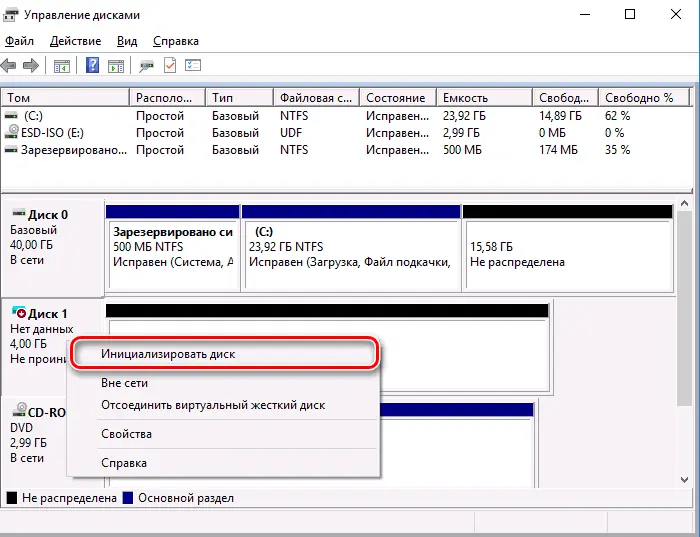Select the Диск 0 disk label panel

pyautogui.click(x=52, y=247)
